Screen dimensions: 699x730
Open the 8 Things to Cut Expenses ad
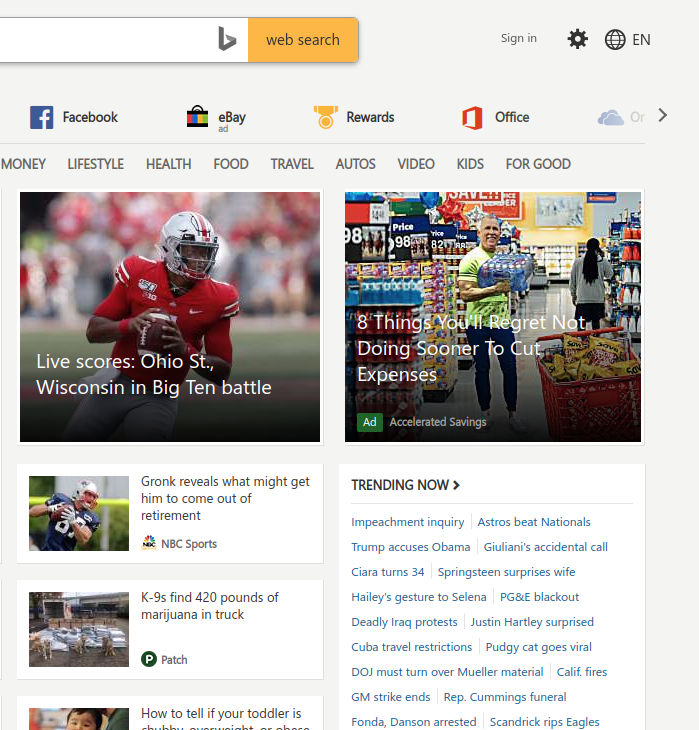(493, 317)
